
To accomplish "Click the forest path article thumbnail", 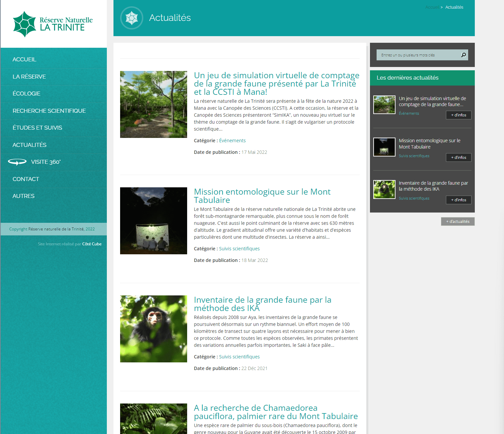I will pyautogui.click(x=154, y=104).
